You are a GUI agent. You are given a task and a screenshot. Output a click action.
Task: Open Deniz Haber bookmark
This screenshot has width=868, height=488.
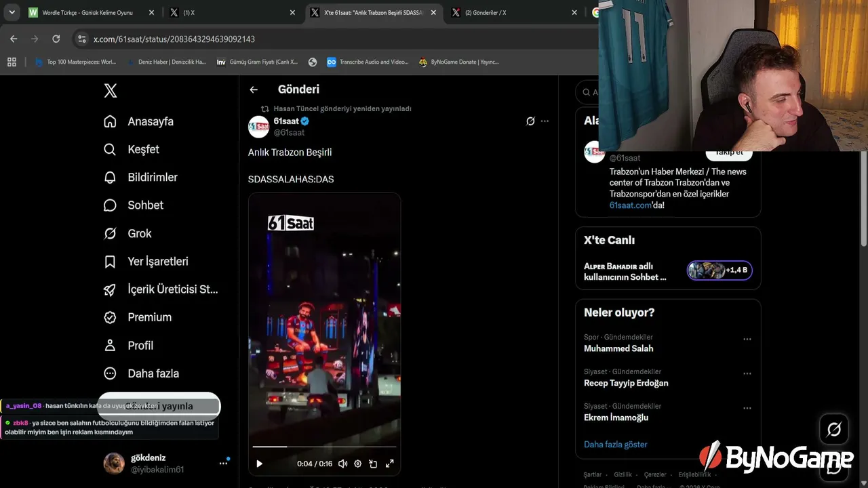166,62
